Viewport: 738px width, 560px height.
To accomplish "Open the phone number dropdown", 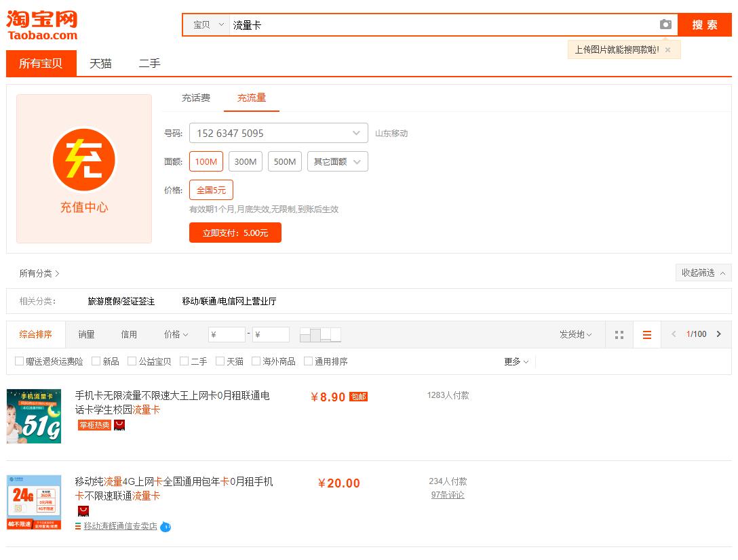I will tap(355, 133).
